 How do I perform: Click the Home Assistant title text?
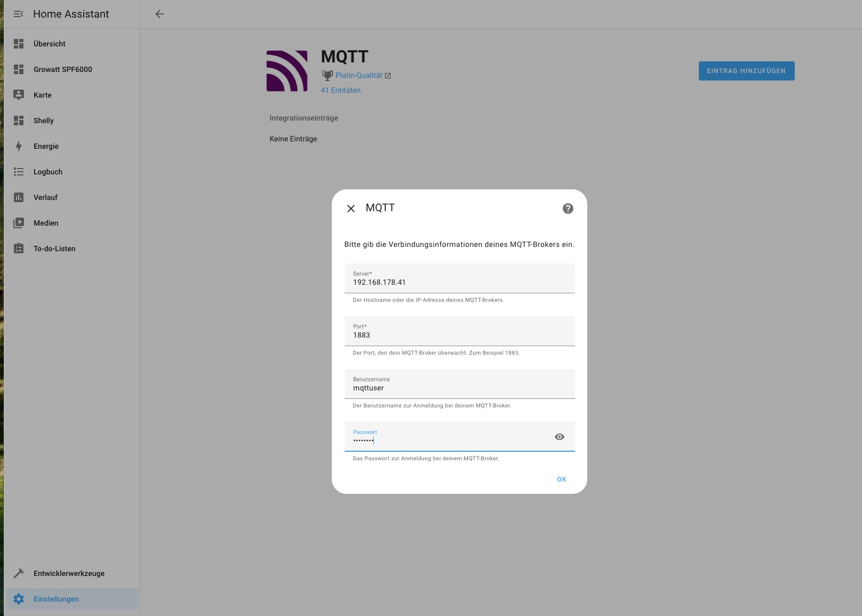coord(71,14)
